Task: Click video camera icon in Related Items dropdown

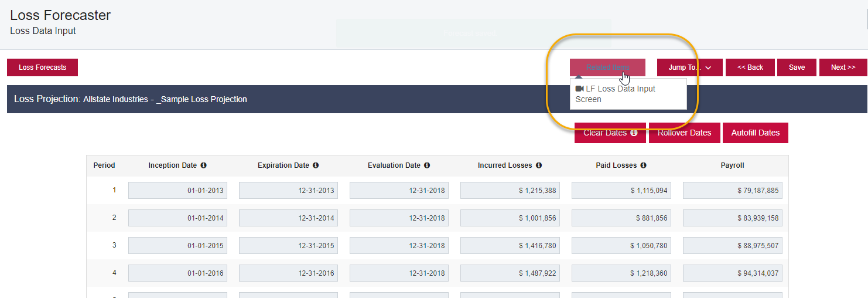Action: (580, 89)
